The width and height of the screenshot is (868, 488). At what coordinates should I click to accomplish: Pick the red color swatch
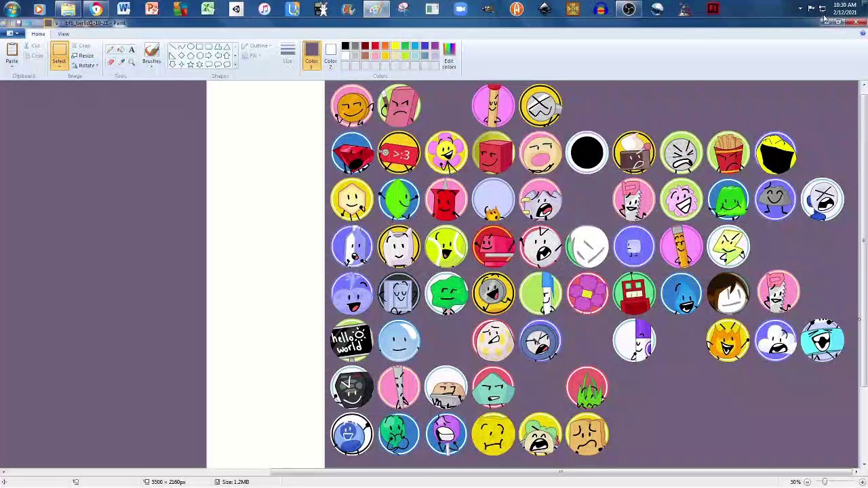pos(375,46)
